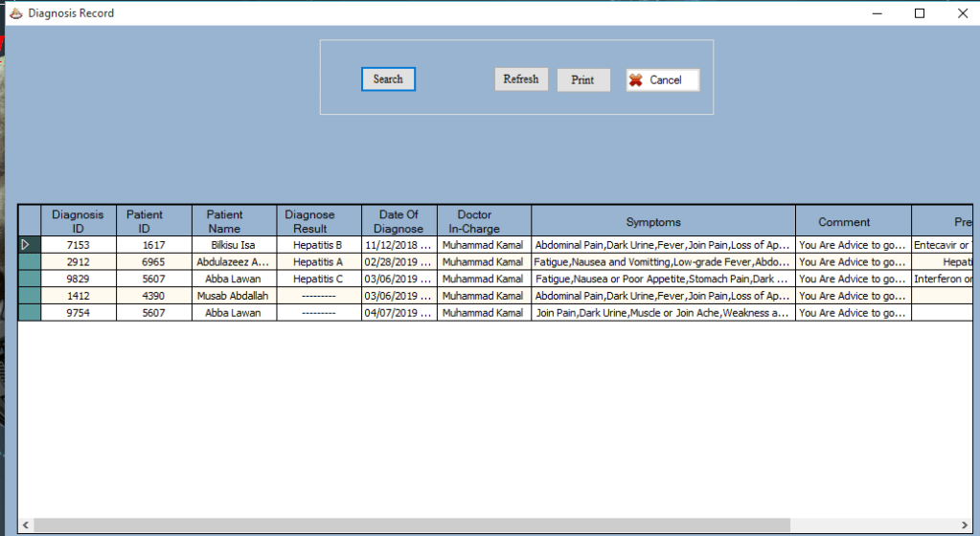Minimize the Diagnosis Record window
The width and height of the screenshot is (980, 536).
point(876,13)
